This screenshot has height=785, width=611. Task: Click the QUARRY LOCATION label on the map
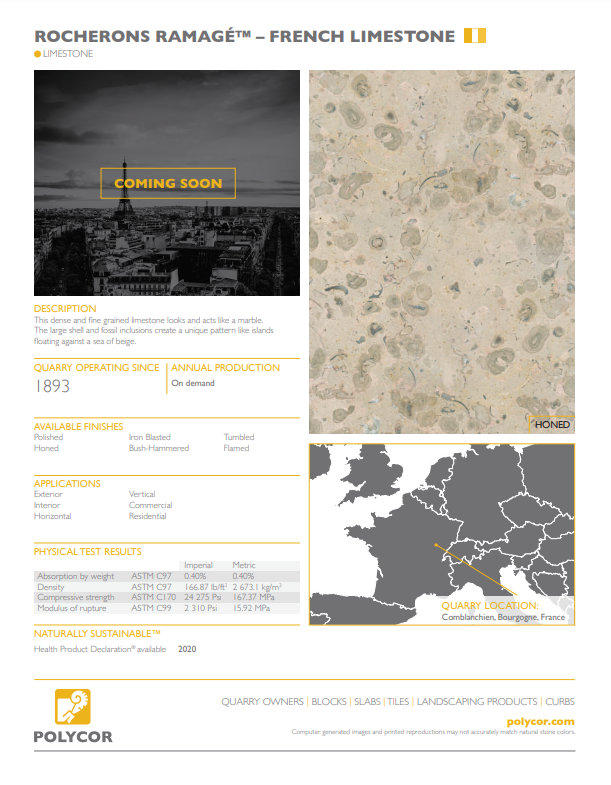pos(490,606)
